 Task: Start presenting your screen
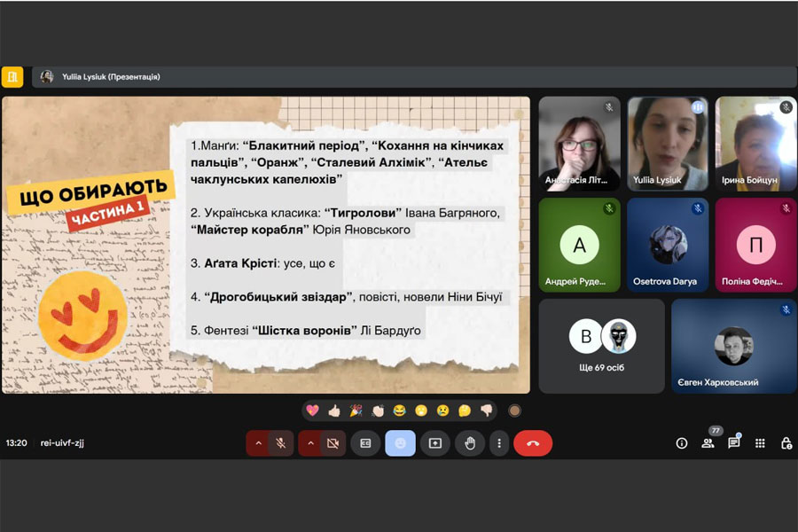coord(435,443)
